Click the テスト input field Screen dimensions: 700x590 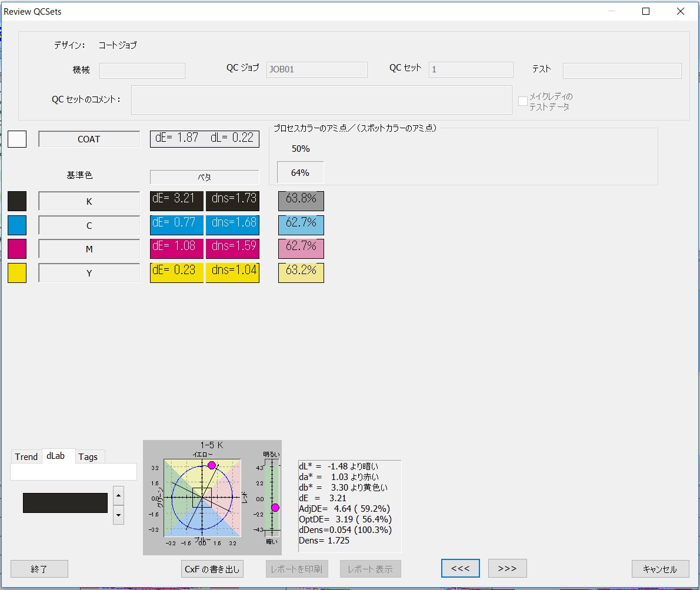coord(622,71)
